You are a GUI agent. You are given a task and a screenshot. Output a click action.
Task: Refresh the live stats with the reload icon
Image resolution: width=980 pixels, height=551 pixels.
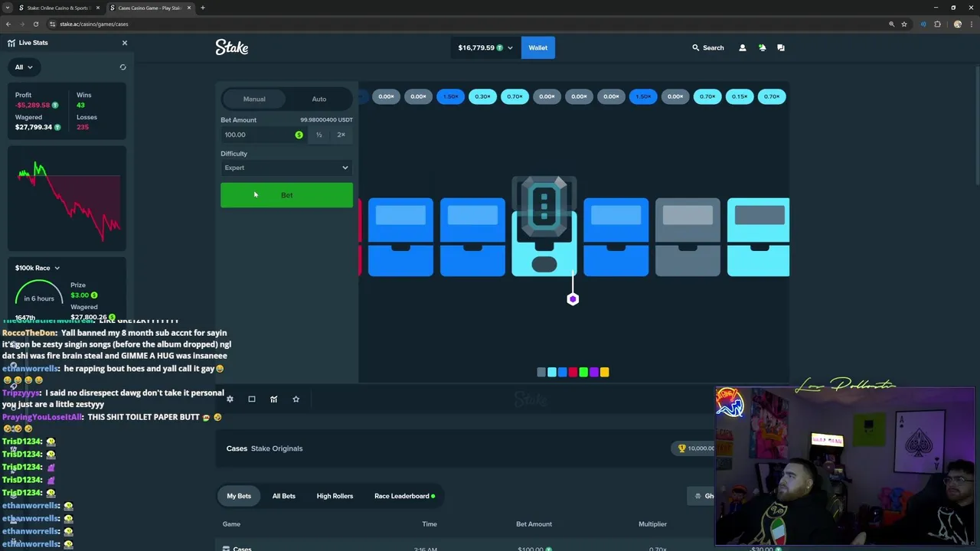122,67
